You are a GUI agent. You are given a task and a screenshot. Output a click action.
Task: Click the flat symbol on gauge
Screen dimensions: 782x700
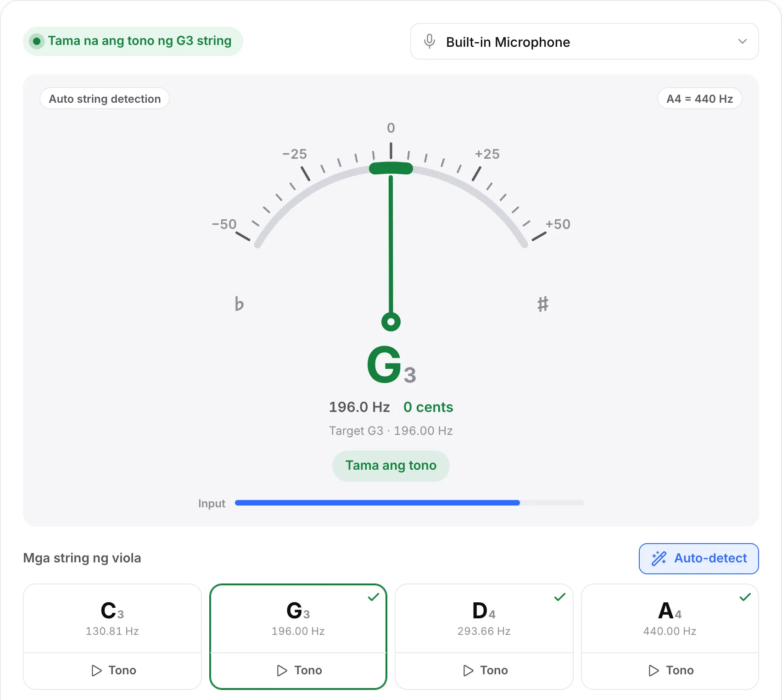(239, 304)
